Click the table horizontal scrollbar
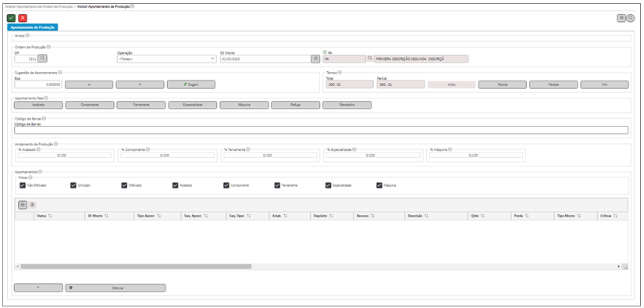Screen dimensions: 644x308 point(136,267)
